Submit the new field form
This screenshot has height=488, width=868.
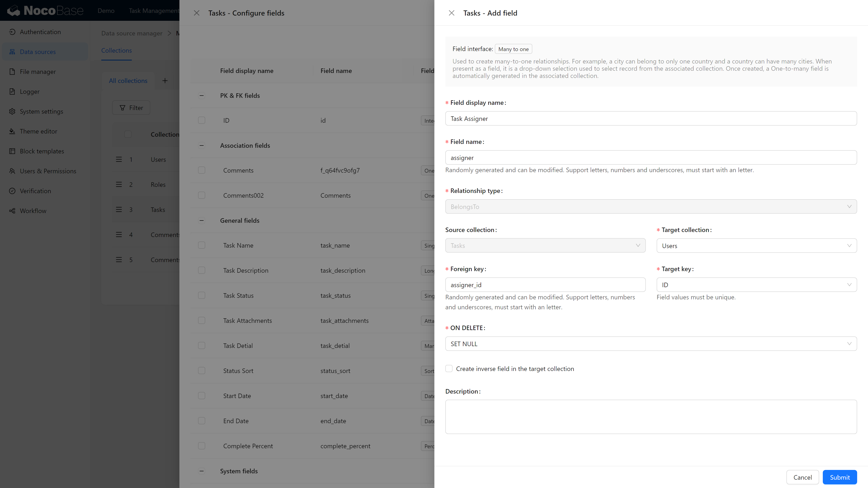839,477
